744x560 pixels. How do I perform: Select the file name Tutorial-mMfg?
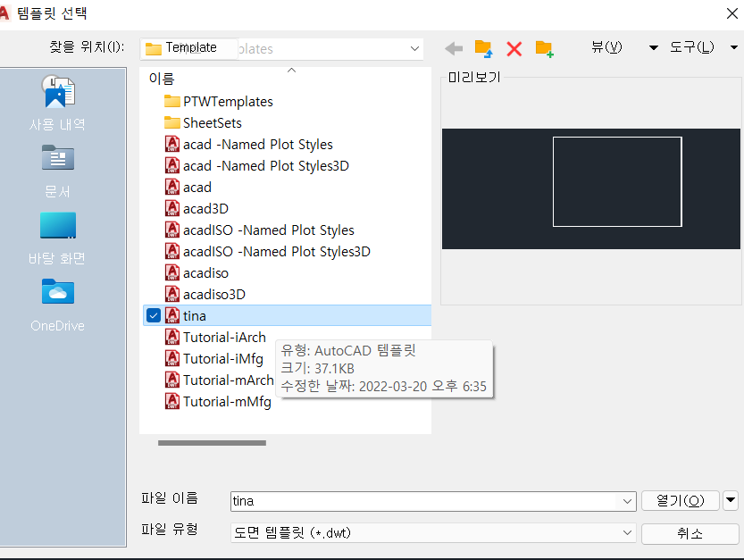click(x=227, y=402)
